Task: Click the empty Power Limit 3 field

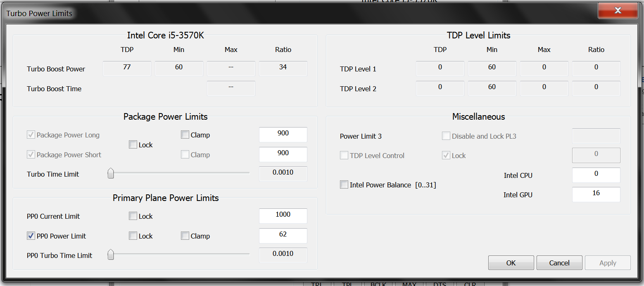Action: pos(596,136)
